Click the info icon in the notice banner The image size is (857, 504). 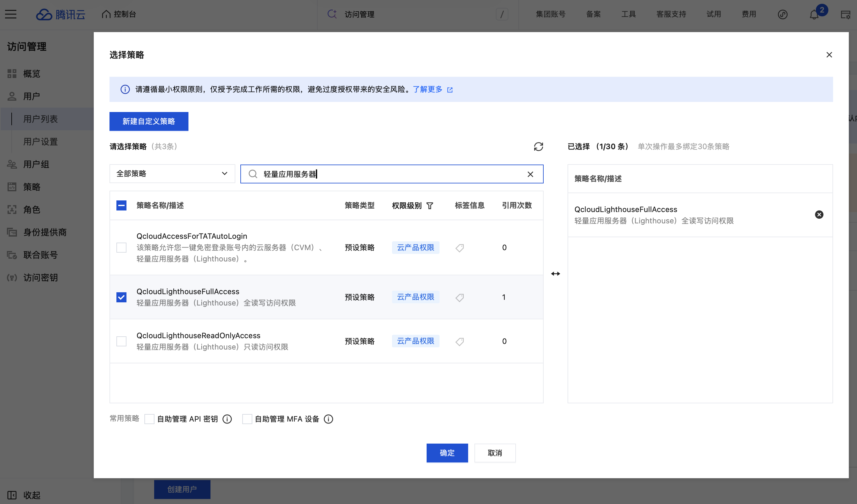click(x=125, y=89)
